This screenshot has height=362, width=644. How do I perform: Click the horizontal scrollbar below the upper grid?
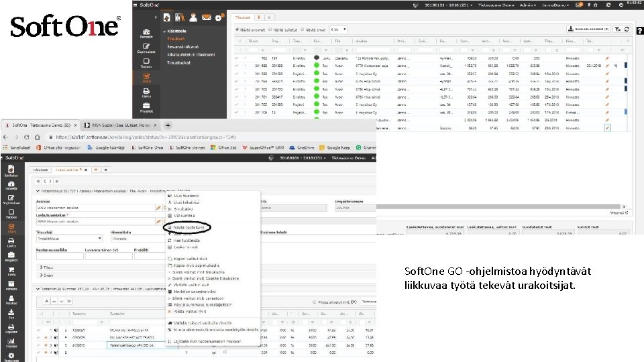pyautogui.click(x=498, y=206)
